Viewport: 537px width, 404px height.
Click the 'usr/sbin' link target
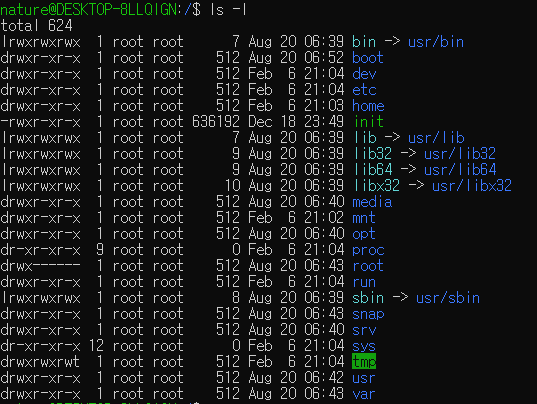coord(448,298)
